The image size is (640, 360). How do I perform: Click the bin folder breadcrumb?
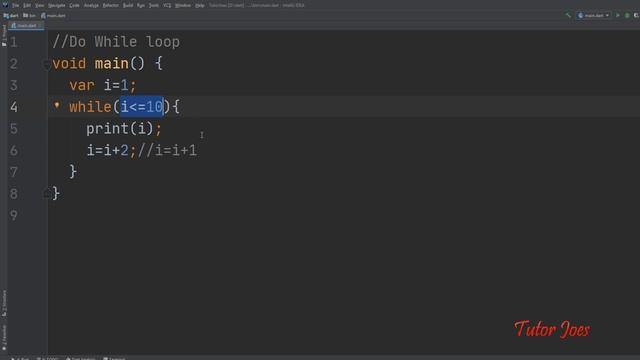click(x=29, y=16)
